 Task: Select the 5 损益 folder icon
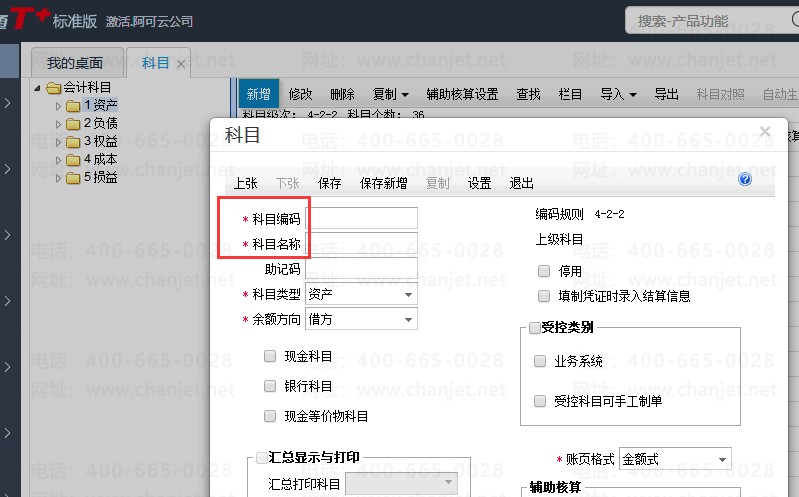click(73, 178)
